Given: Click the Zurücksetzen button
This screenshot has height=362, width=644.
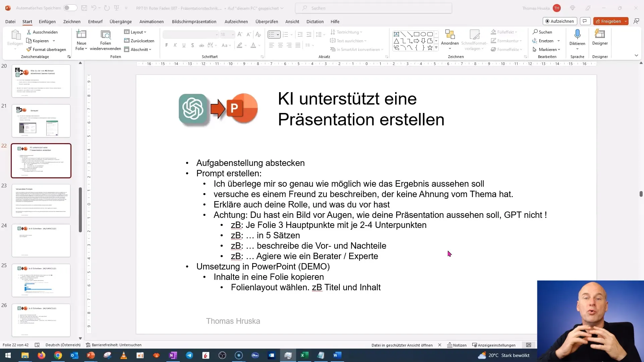Looking at the screenshot, I should point(139,41).
